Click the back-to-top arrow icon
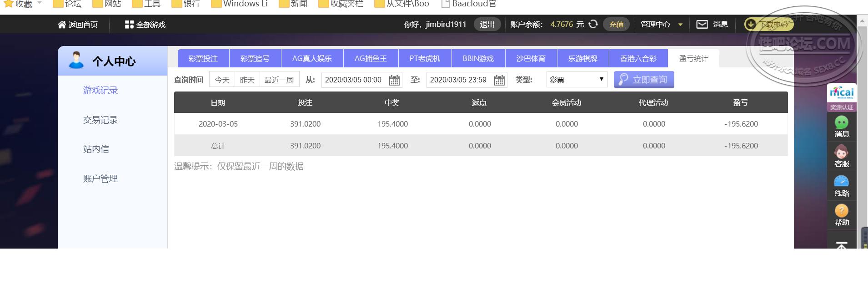Image resolution: width=868 pixels, height=295 pixels. (842, 245)
